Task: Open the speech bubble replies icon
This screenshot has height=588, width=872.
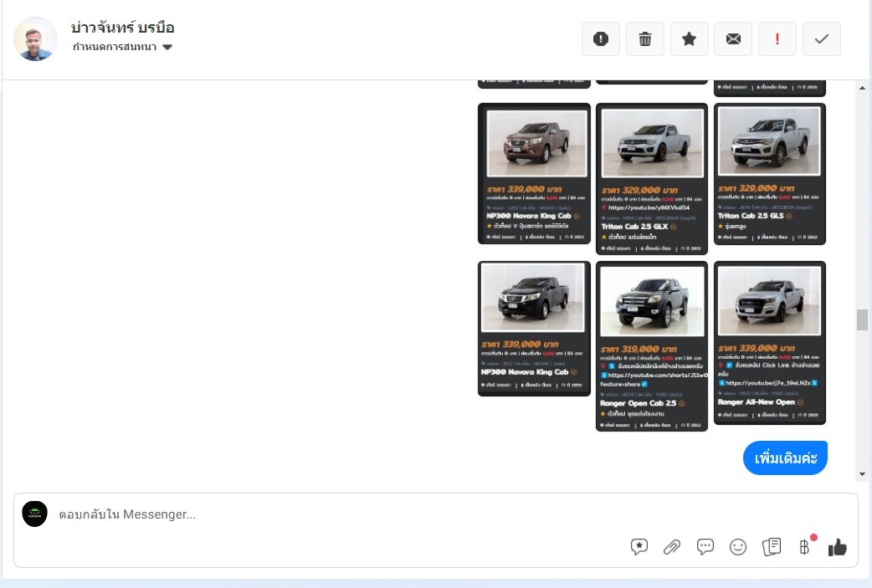Action: tap(705, 547)
